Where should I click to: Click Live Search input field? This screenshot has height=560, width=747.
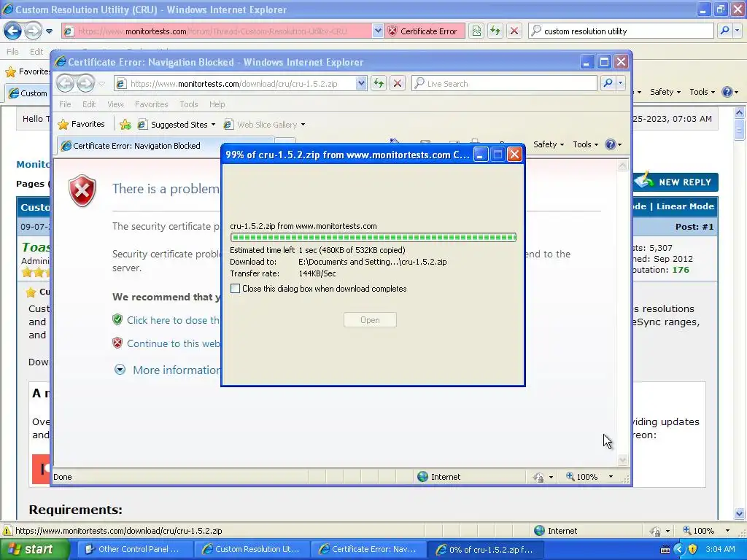pos(505,83)
